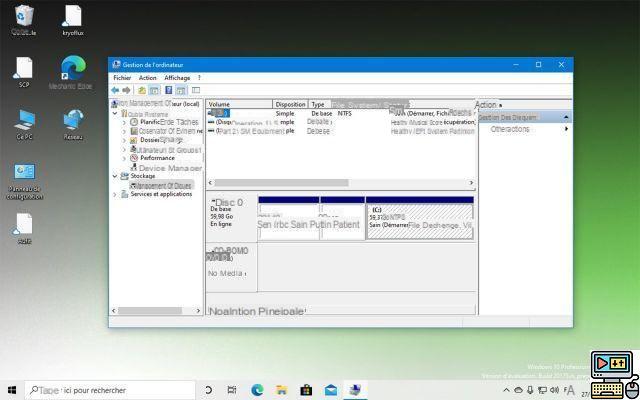Viewport: 640px width, 400px height.
Task: Collapse the Stockage tree node
Action: 115,176
